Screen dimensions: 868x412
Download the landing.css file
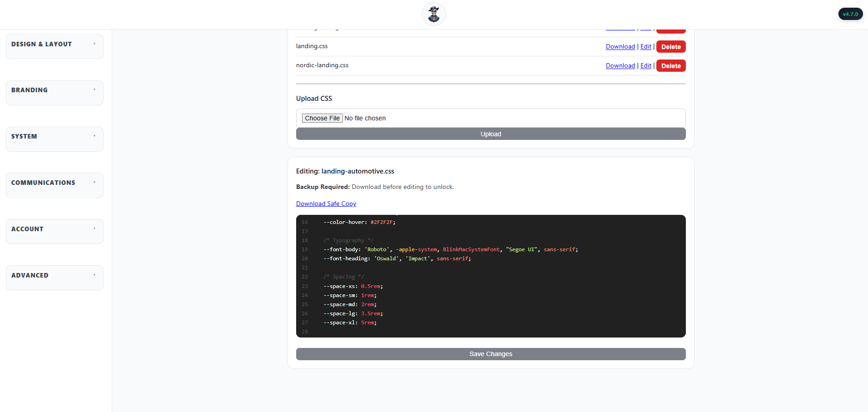[620, 47]
